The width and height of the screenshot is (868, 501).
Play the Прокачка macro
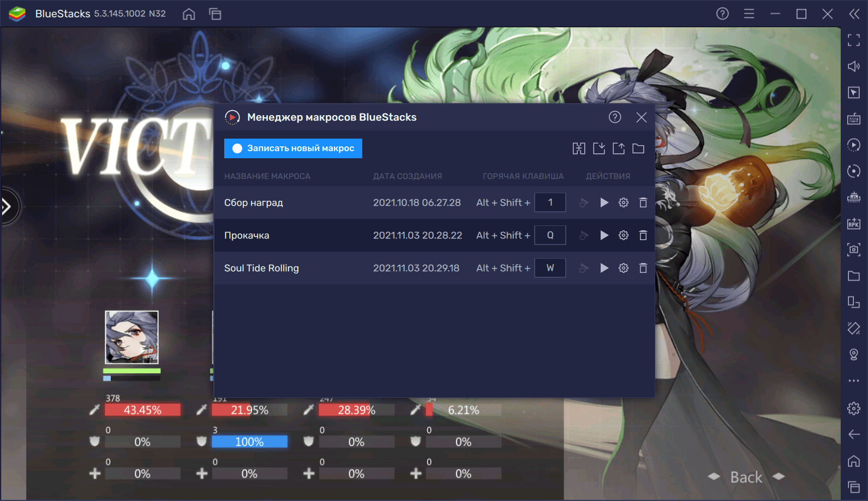point(604,235)
